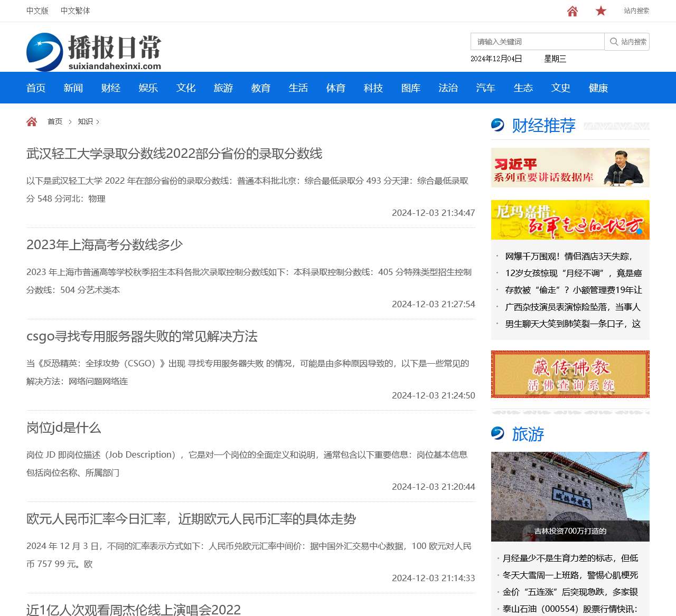This screenshot has width=676, height=616.
Task: Open the article 2023年上海高考分数线多少
Action: (x=105, y=245)
